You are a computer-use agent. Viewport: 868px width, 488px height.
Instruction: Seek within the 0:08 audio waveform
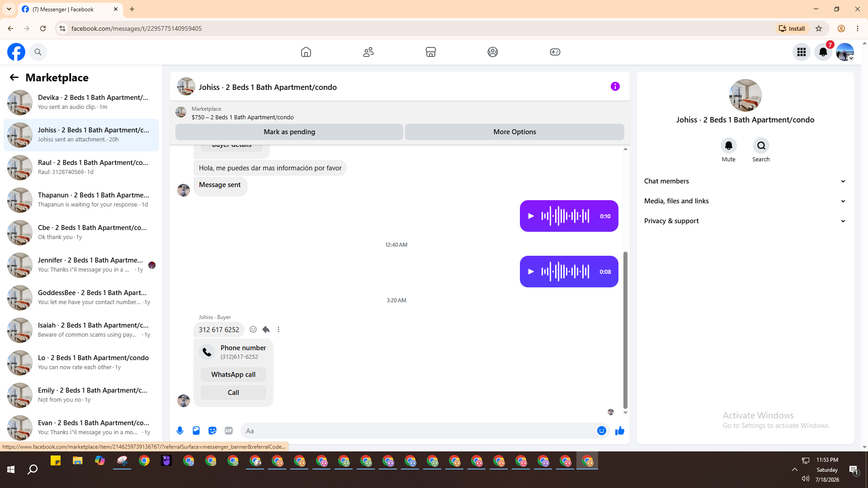pyautogui.click(x=566, y=272)
